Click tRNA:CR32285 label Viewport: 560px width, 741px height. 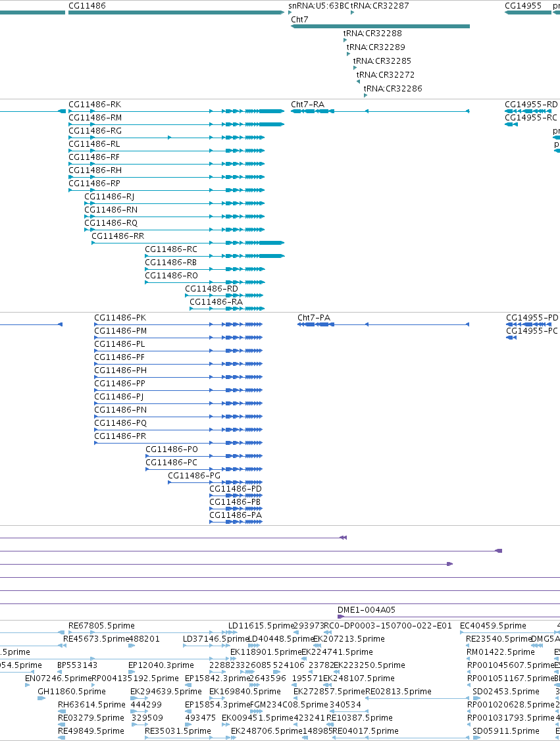coord(382,61)
